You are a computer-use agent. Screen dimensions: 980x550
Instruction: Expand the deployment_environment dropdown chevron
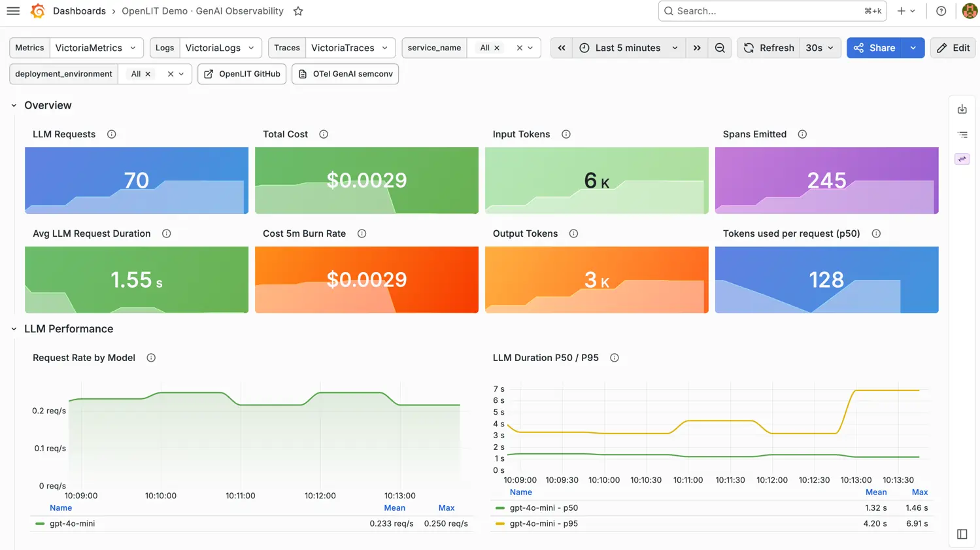(x=181, y=74)
